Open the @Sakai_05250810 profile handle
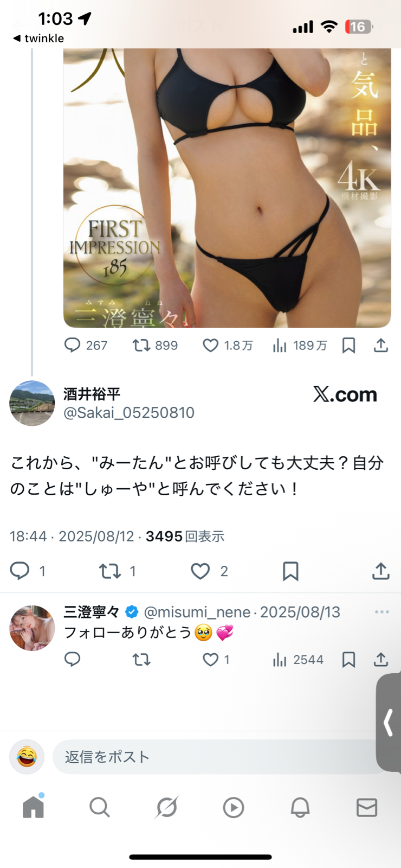401x868 pixels. 129,413
